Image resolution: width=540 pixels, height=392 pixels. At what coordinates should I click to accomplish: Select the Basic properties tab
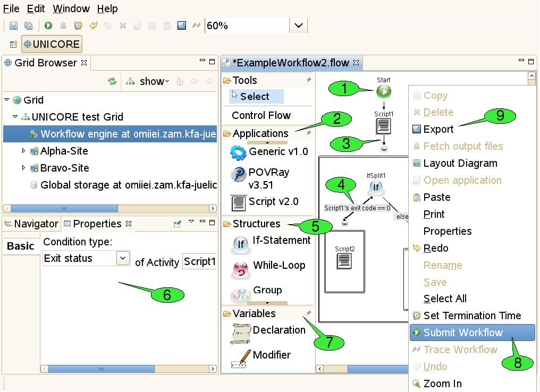tap(21, 246)
